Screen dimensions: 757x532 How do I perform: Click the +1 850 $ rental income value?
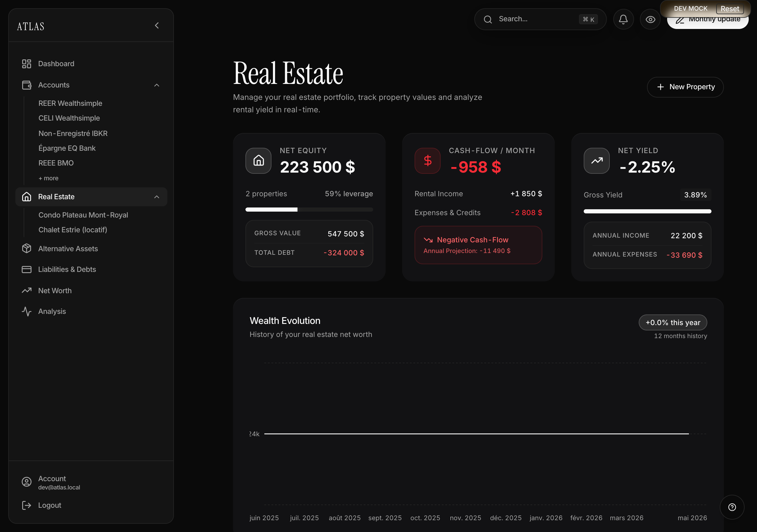point(526,194)
